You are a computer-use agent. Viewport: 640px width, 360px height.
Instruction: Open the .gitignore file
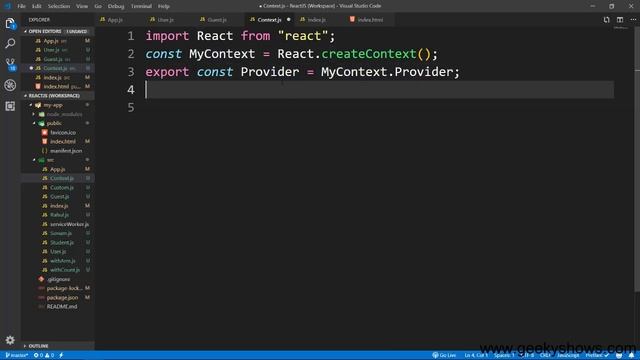click(x=58, y=280)
